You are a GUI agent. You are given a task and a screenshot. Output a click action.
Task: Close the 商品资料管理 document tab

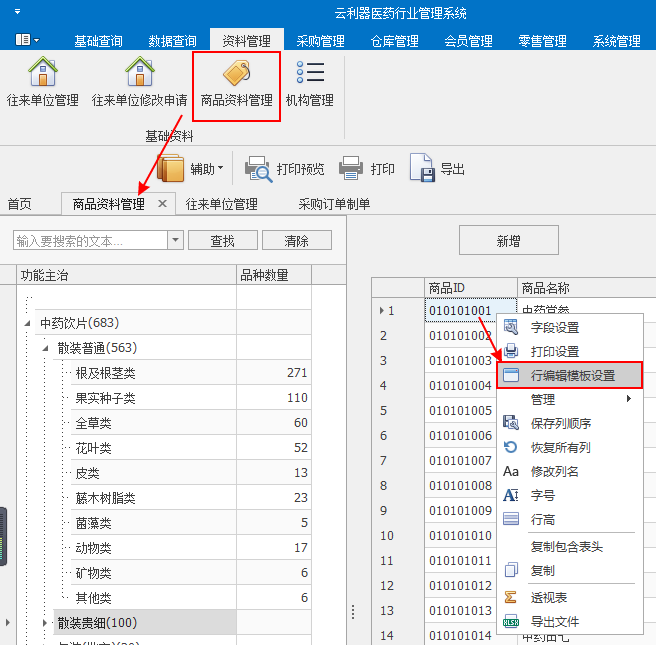162,204
